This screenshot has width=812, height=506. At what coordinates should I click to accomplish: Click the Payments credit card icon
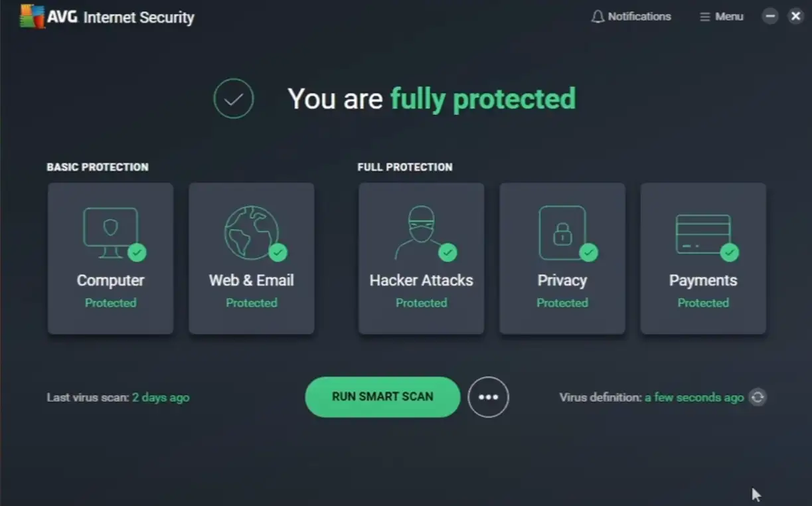click(702, 234)
